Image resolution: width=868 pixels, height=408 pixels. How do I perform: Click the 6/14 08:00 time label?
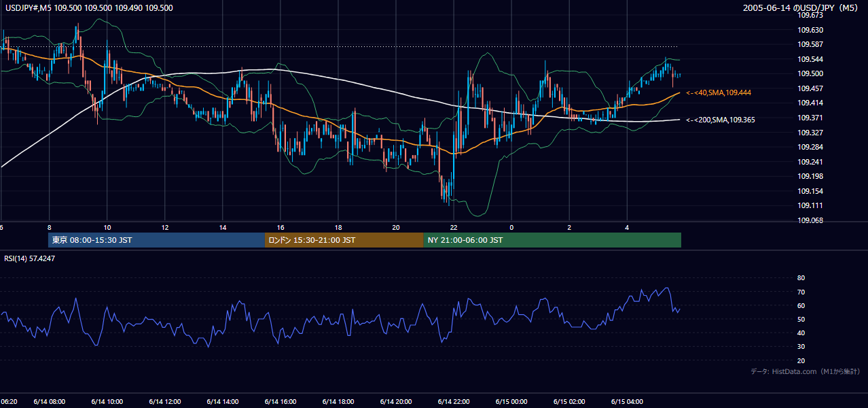(50, 402)
